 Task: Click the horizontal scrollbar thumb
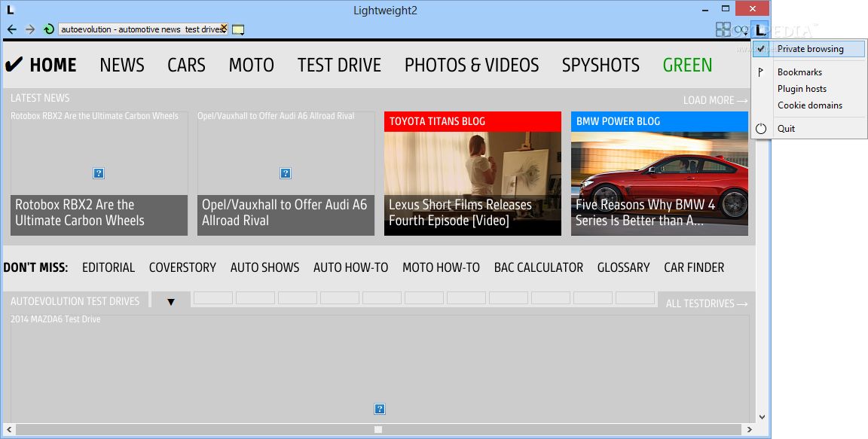(378, 430)
